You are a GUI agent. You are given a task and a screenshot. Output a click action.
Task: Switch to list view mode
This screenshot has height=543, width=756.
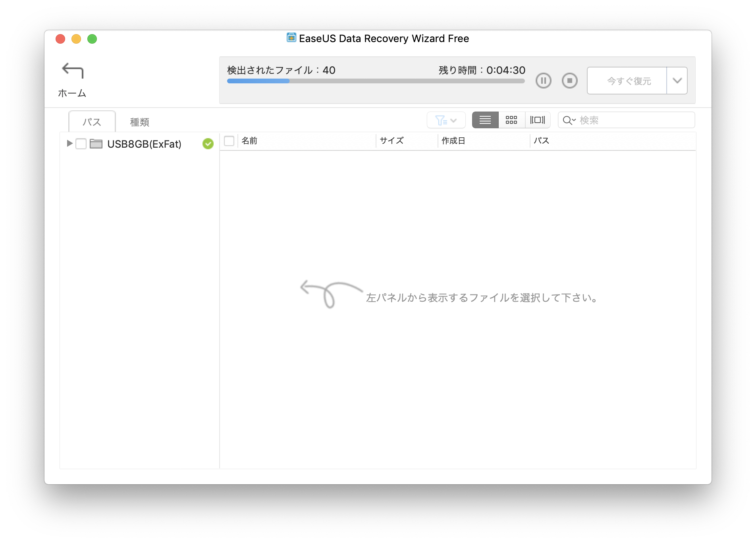tap(485, 120)
